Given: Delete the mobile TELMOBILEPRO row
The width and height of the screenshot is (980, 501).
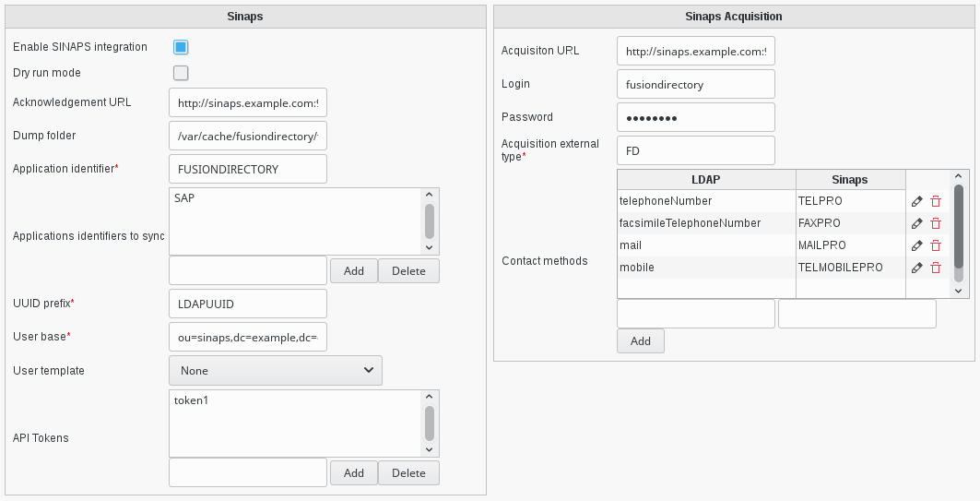Looking at the screenshot, I should click(x=936, y=268).
